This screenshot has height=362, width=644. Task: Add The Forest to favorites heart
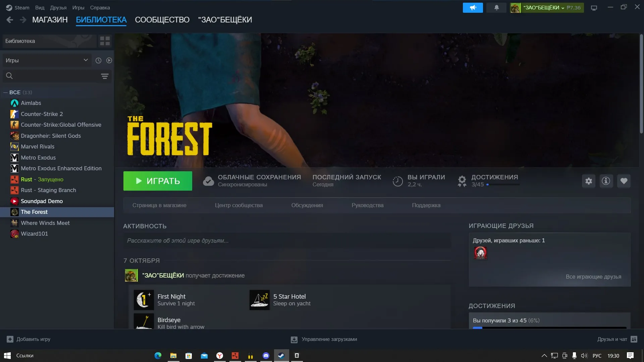tap(624, 181)
